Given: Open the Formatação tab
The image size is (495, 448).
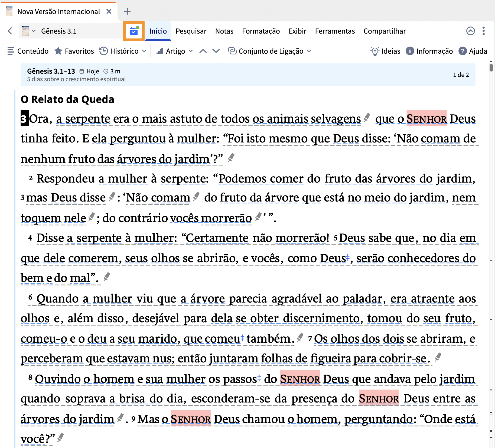Looking at the screenshot, I should point(261,31).
